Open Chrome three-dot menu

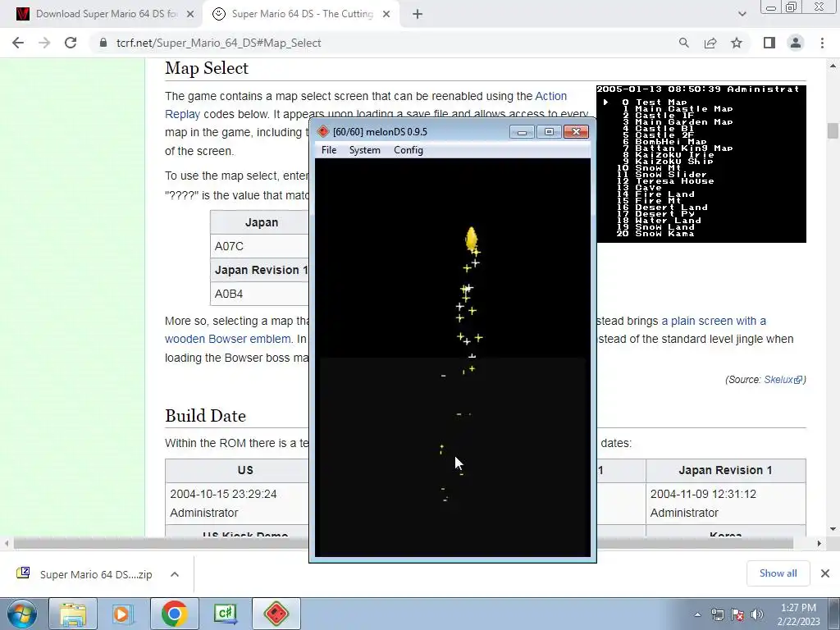(x=822, y=43)
